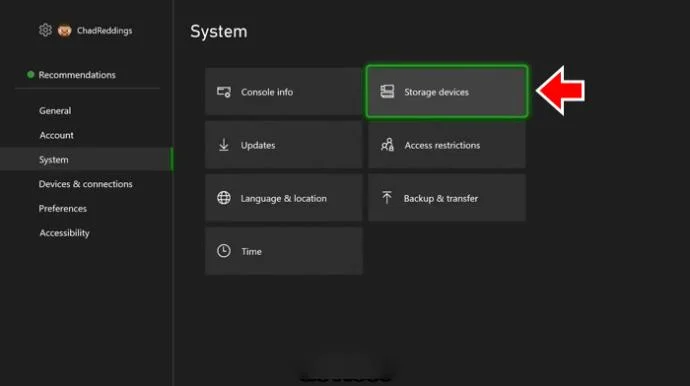This screenshot has height=386, width=690.
Task: Click the clock icon on Time
Action: click(x=224, y=251)
